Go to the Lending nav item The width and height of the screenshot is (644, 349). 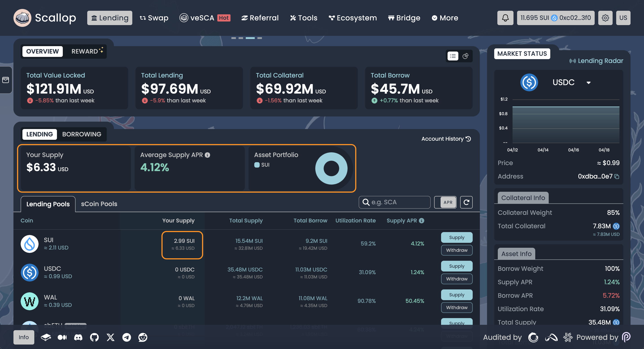[109, 18]
